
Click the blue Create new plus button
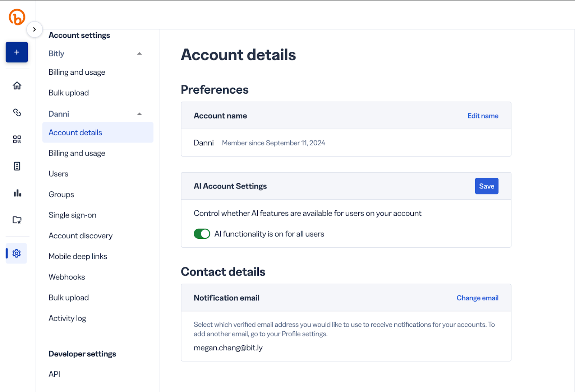(x=17, y=52)
